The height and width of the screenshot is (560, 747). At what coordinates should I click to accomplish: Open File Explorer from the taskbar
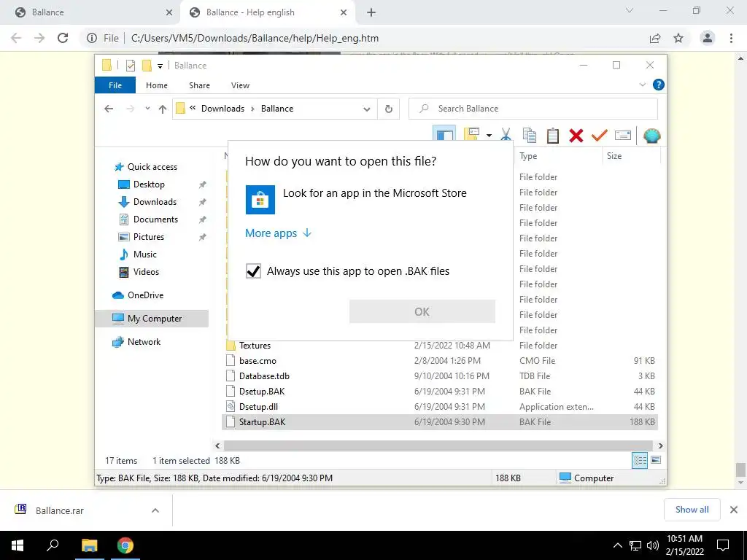pyautogui.click(x=89, y=545)
